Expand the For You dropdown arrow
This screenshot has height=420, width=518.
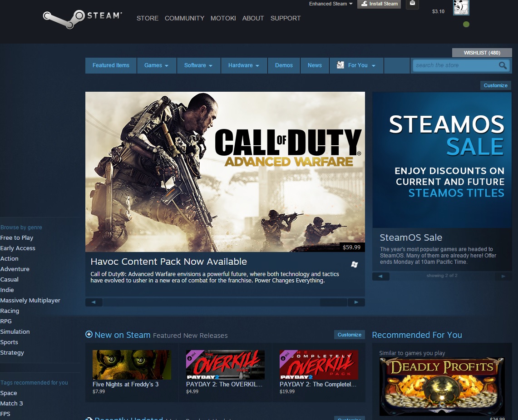pos(374,66)
